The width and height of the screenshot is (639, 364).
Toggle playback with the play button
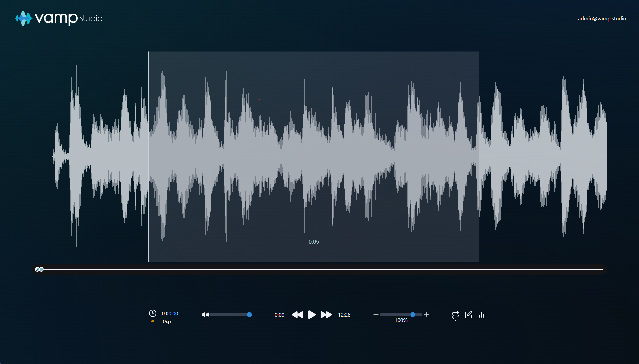(312, 315)
